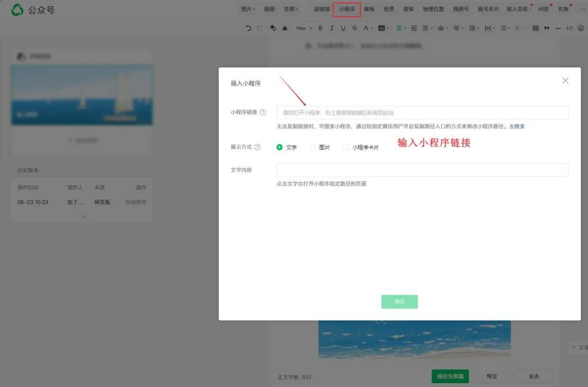Image resolution: width=588 pixels, height=387 pixels.
Task: Toggle italic formatting
Action: tap(332, 28)
